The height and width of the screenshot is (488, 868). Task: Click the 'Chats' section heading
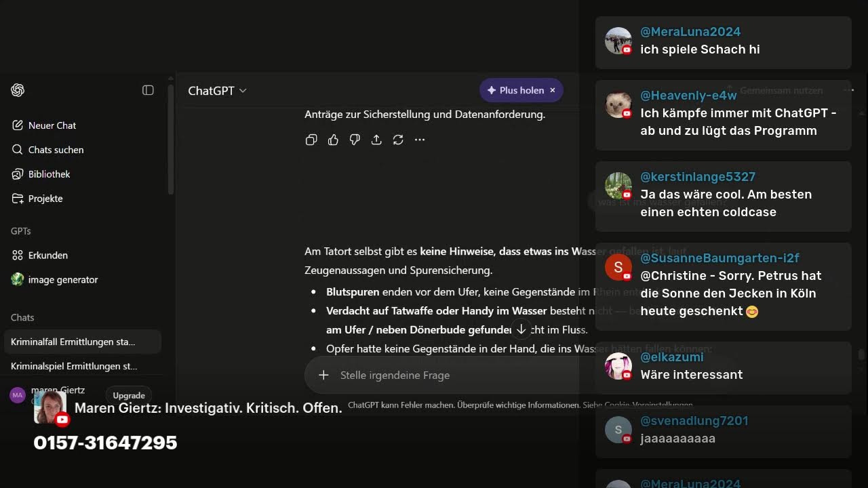[22, 317]
